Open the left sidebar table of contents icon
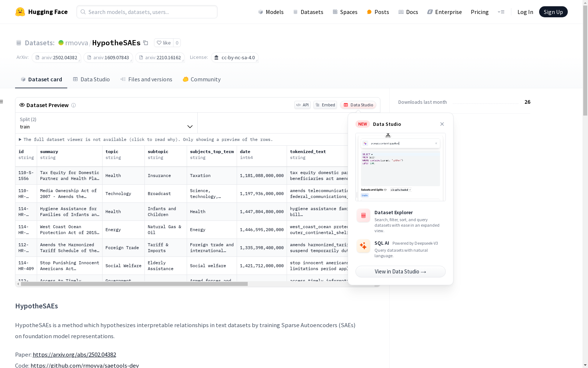The width and height of the screenshot is (588, 368). (x=2, y=102)
